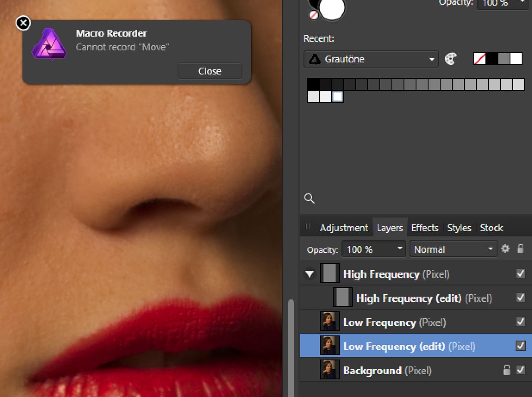
Task: Select the High Frequency (edit) layer name
Action: click(424, 298)
